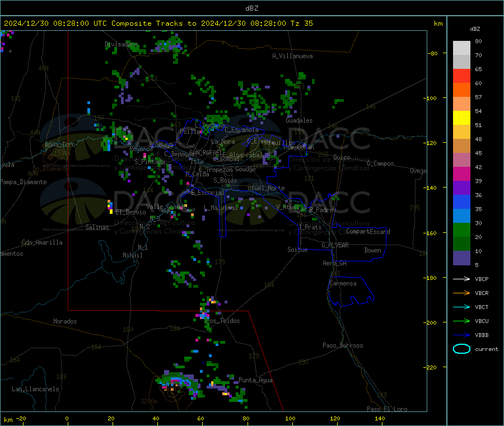Click the green VBCU arrow in legend
Image resolution: width=504 pixels, height=426 pixels.
tap(461, 321)
